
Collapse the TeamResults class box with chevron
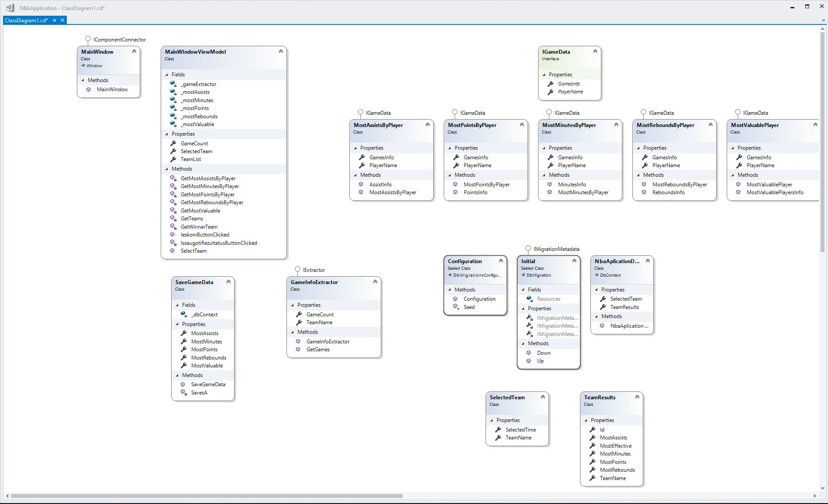coord(637,397)
